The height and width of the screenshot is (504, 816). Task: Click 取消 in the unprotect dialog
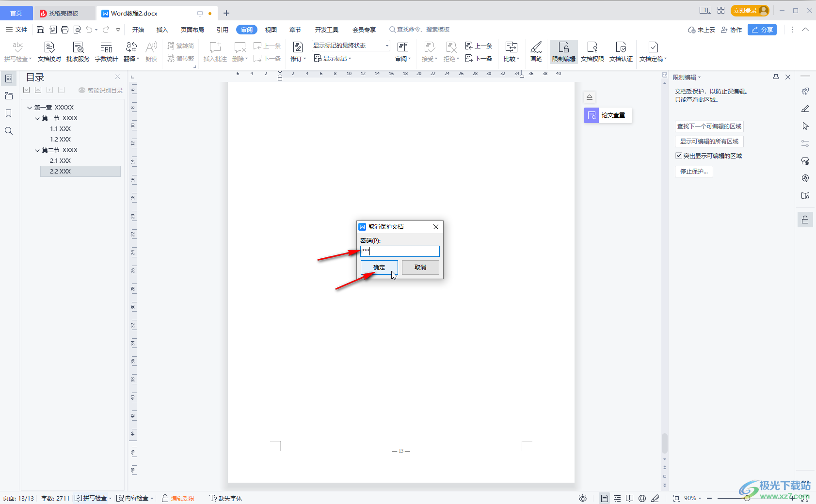420,268
